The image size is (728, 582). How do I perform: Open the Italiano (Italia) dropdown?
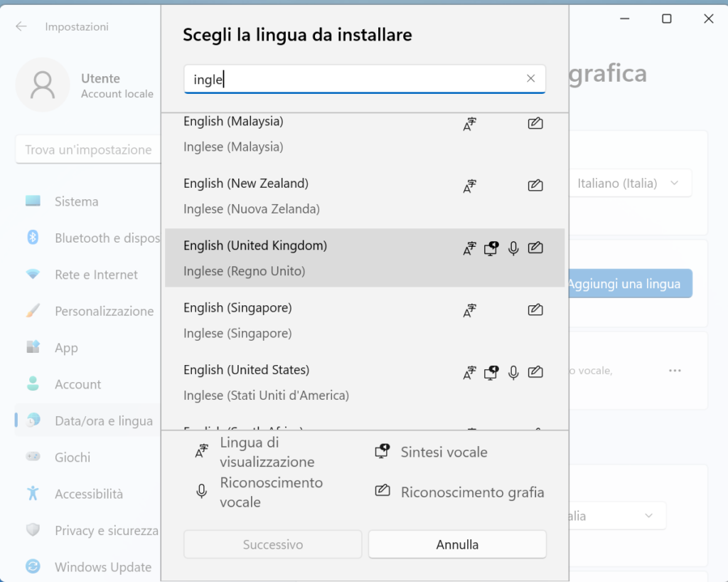pos(629,184)
